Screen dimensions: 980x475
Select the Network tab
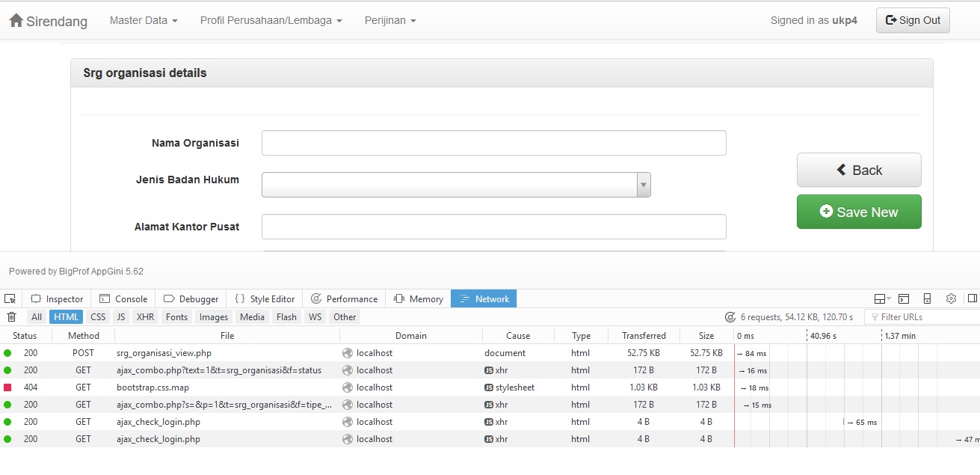point(484,298)
